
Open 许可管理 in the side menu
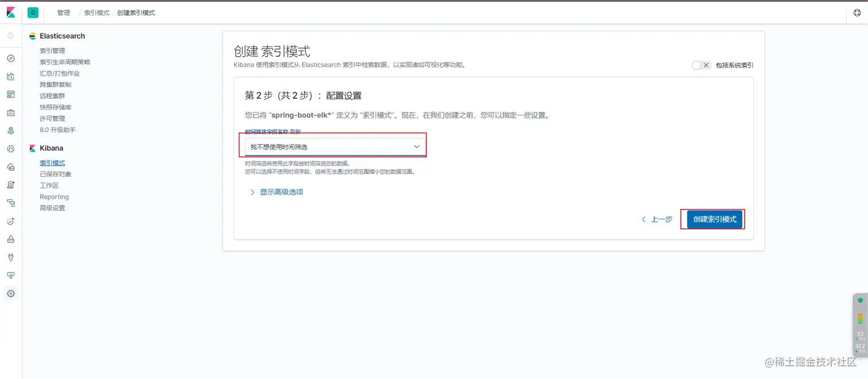[52, 119]
